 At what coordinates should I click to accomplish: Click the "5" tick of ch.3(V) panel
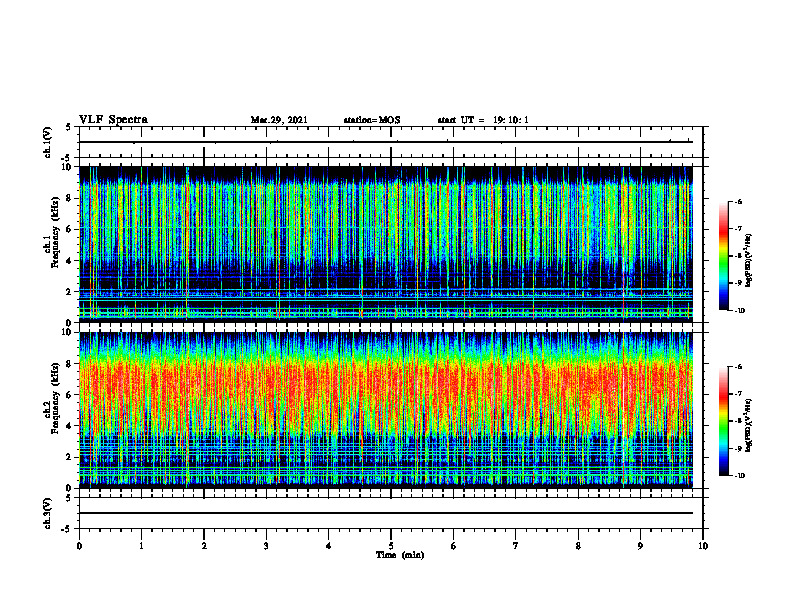pos(69,498)
